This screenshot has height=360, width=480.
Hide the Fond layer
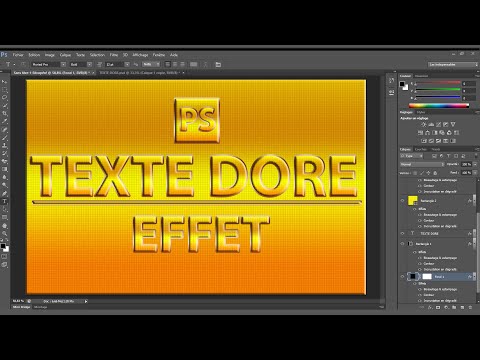[402, 276]
